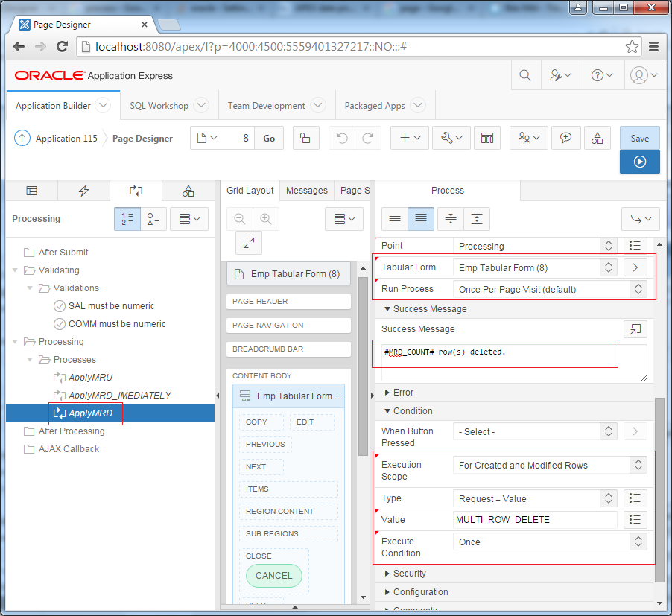Open Shared Components shapes icon in toolbar
672x616 pixels.
(x=597, y=138)
